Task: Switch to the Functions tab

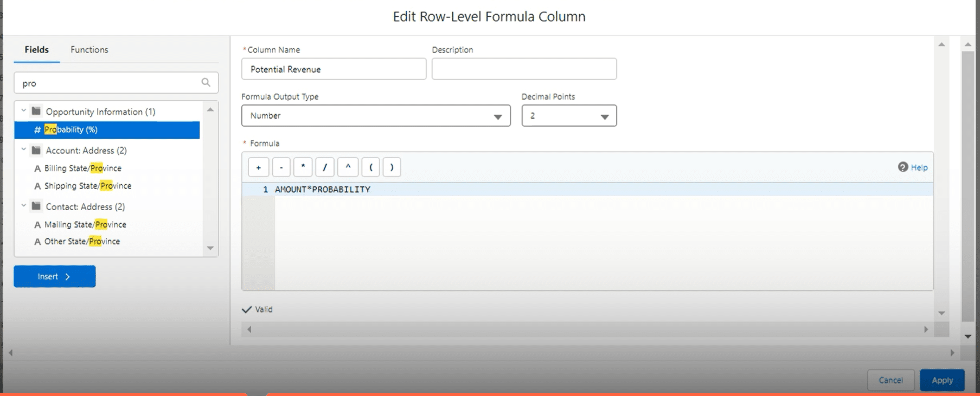Action: (89, 50)
